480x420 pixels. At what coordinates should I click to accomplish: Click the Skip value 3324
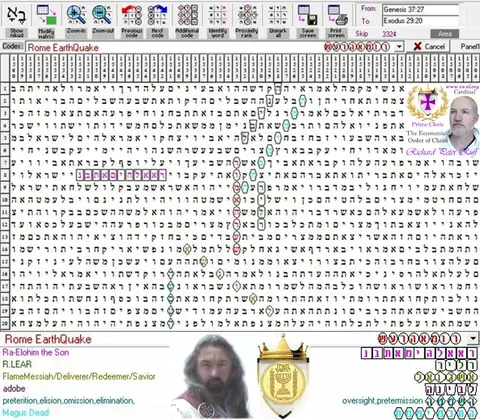click(x=389, y=34)
